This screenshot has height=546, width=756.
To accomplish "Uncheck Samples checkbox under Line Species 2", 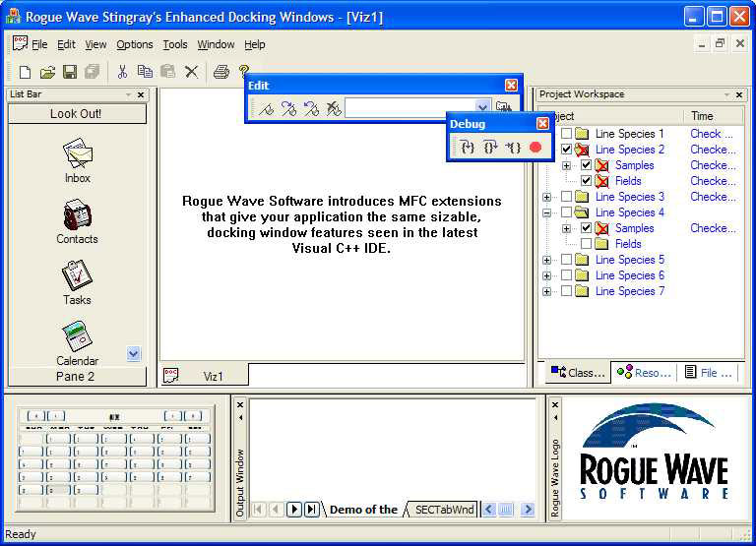I will point(587,165).
